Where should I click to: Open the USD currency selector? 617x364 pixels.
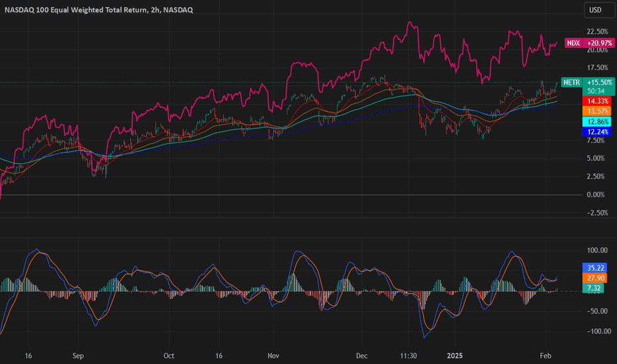(599, 10)
